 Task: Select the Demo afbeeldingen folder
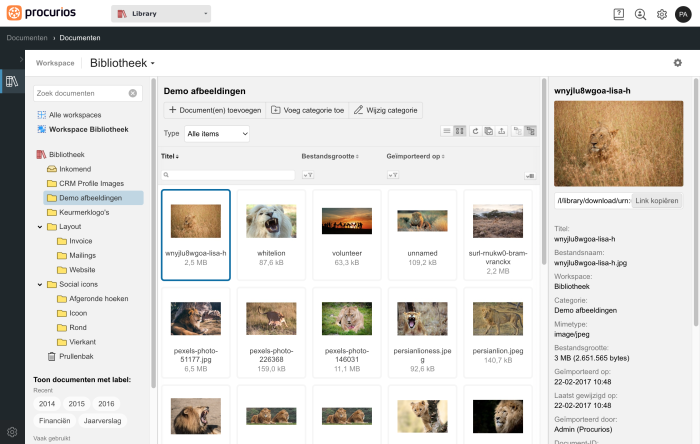pyautogui.click(x=93, y=198)
